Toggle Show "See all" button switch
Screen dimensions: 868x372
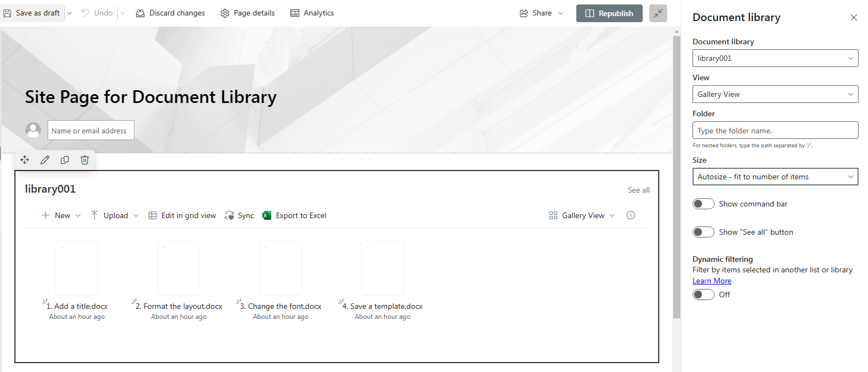click(703, 232)
